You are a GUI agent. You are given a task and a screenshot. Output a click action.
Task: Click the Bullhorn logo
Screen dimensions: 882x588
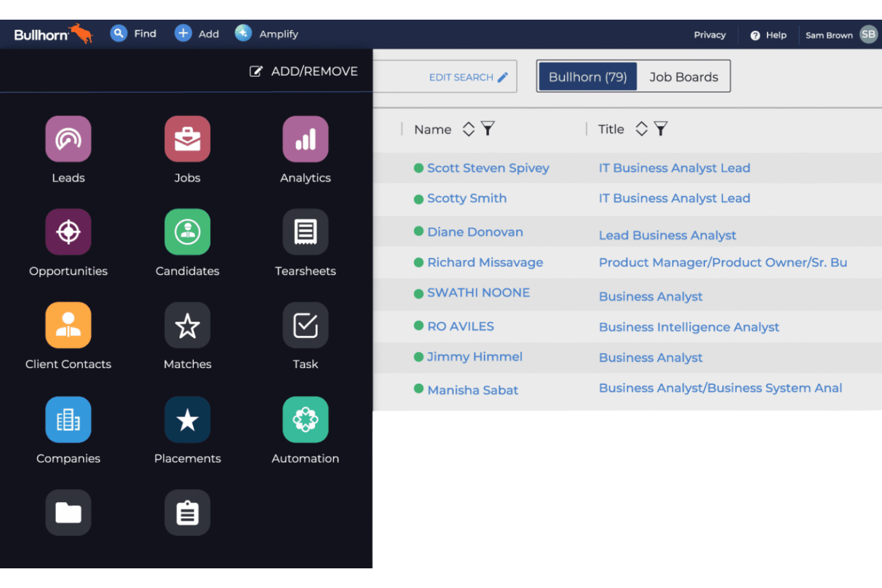click(53, 34)
